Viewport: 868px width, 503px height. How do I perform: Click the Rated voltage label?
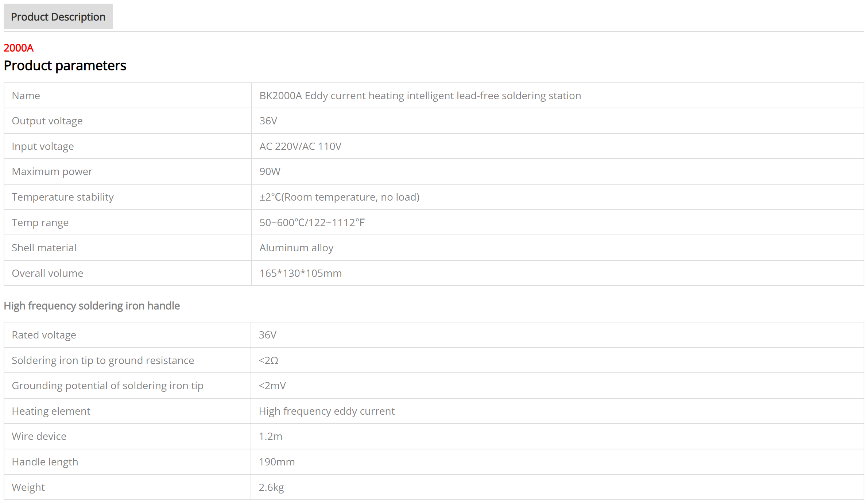[x=44, y=335]
